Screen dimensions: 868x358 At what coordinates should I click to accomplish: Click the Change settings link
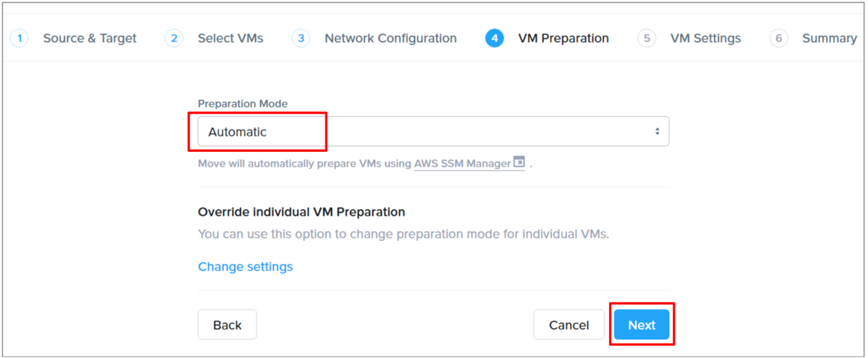pyautogui.click(x=245, y=267)
